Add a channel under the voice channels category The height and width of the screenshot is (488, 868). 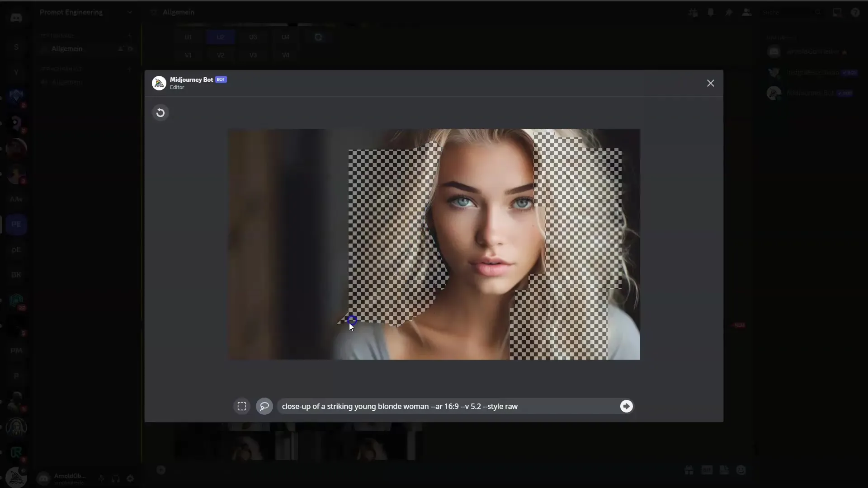[129, 69]
